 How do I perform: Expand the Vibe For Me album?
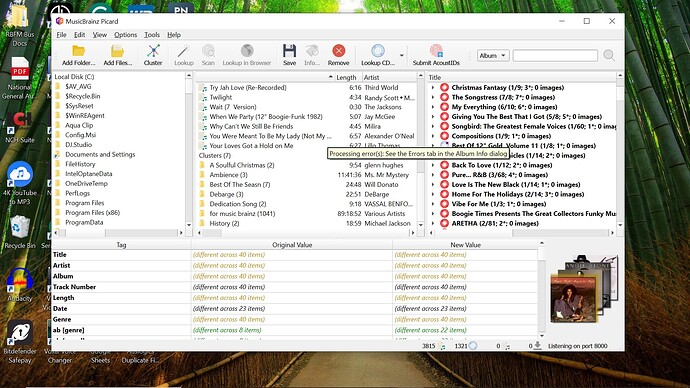(x=433, y=204)
